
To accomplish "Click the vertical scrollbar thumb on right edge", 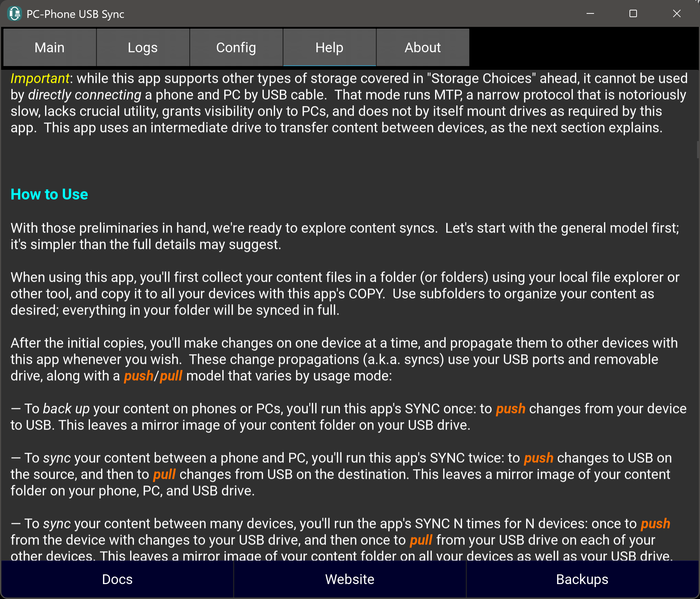I will coord(697,149).
